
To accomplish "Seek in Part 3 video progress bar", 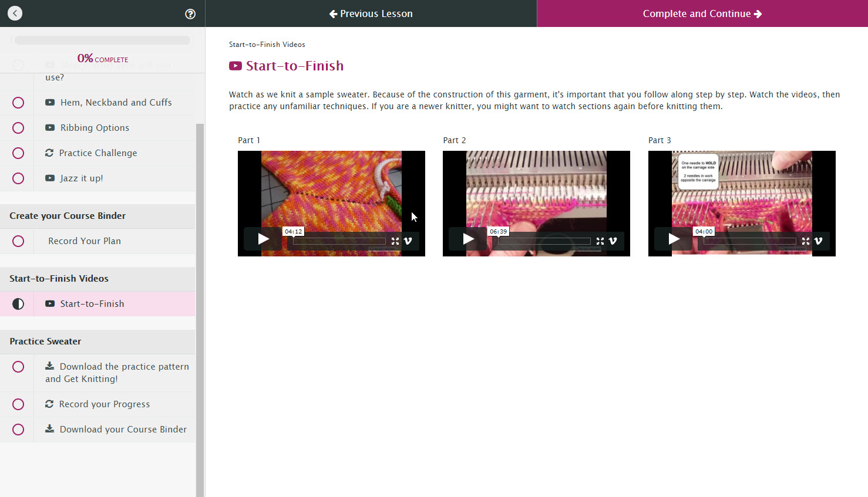I will pos(750,241).
